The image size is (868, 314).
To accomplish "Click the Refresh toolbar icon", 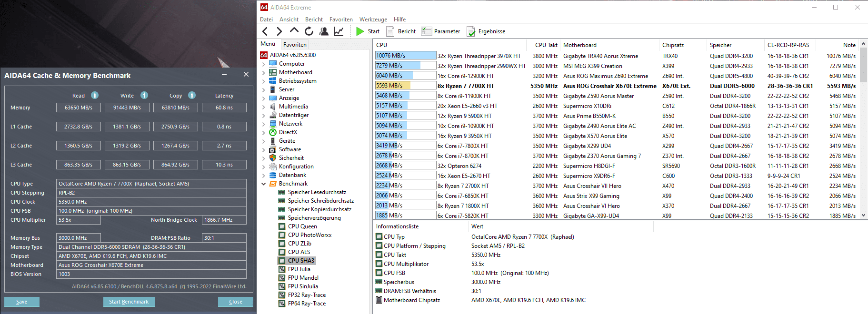I will click(309, 31).
